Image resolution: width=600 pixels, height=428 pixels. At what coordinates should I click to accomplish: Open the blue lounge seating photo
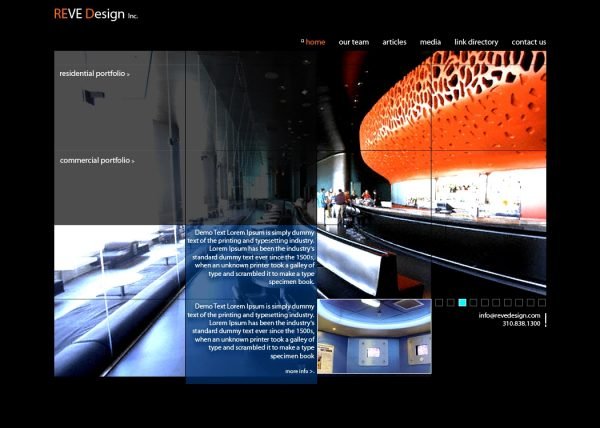tap(119, 301)
